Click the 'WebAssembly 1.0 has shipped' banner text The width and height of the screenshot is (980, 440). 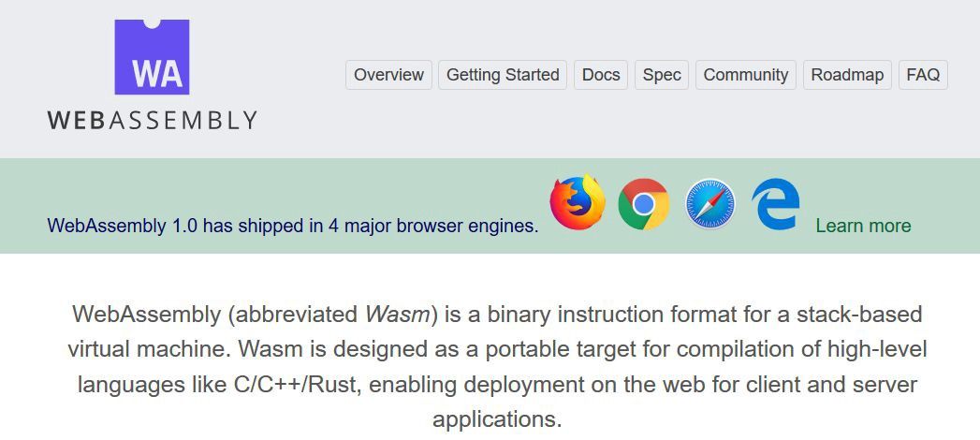coord(292,226)
